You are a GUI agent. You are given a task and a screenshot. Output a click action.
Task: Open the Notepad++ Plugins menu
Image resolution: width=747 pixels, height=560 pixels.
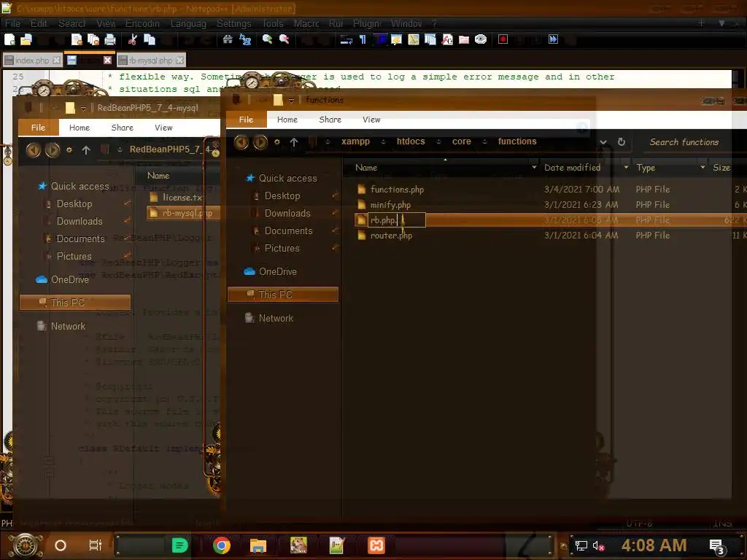(x=367, y=23)
